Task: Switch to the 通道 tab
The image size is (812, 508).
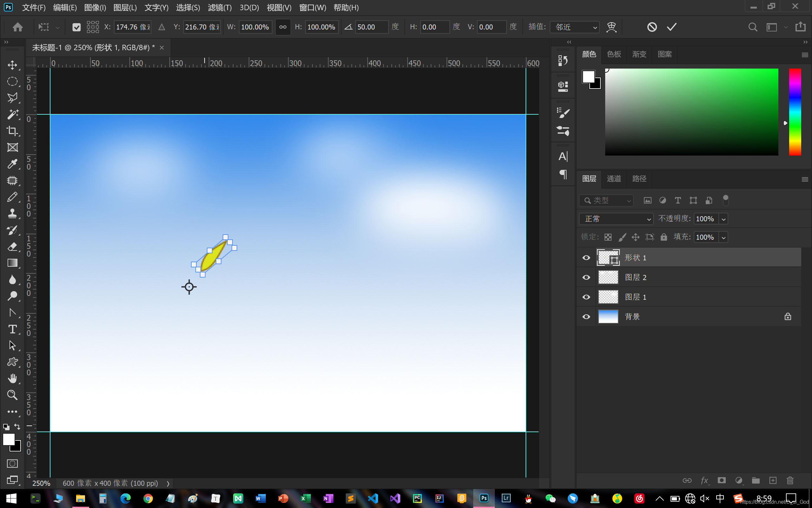Action: coord(614,179)
